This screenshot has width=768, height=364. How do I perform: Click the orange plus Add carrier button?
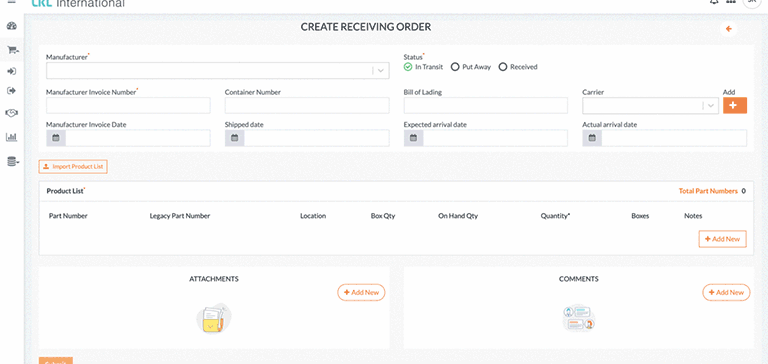tap(735, 105)
